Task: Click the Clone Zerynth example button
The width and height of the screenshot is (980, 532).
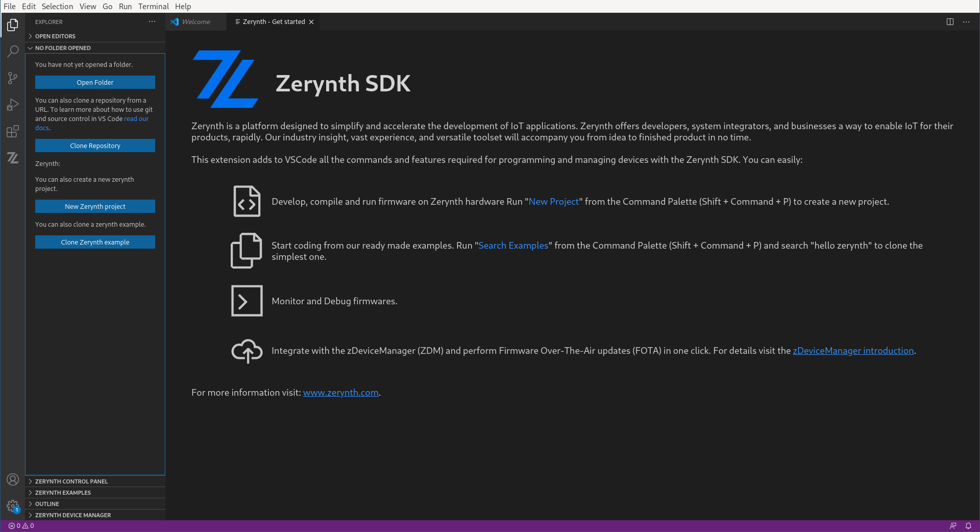Action: tap(95, 242)
